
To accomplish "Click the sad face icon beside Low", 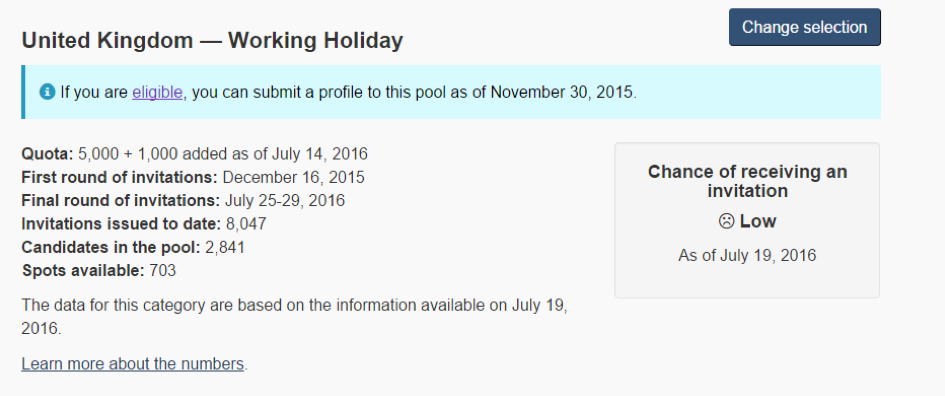I will (726, 222).
